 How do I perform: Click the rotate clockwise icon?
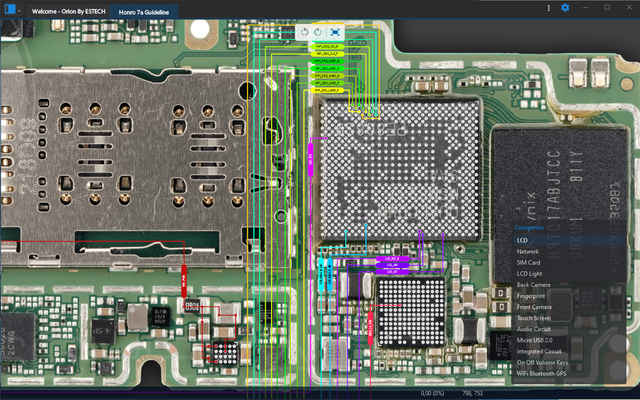[319, 32]
